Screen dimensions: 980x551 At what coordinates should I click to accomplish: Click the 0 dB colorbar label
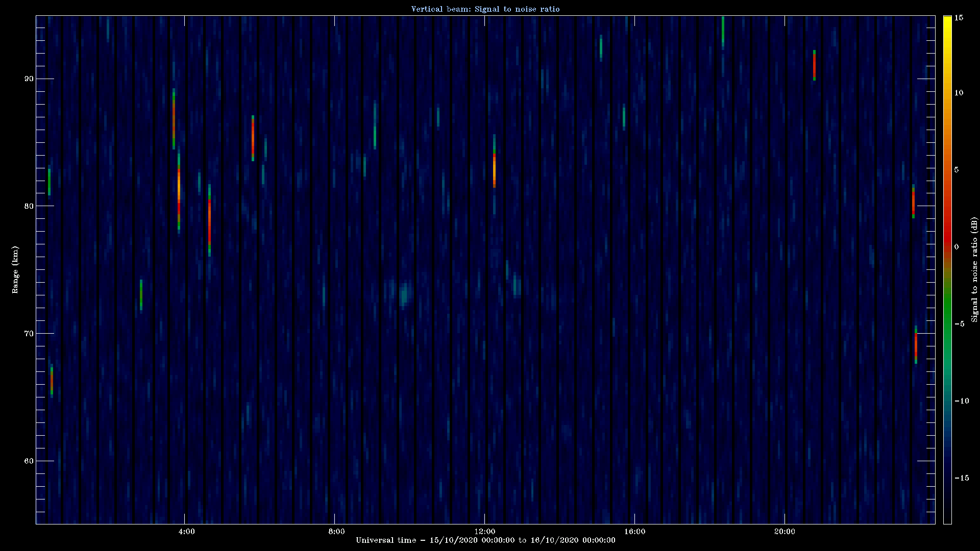coord(957,247)
